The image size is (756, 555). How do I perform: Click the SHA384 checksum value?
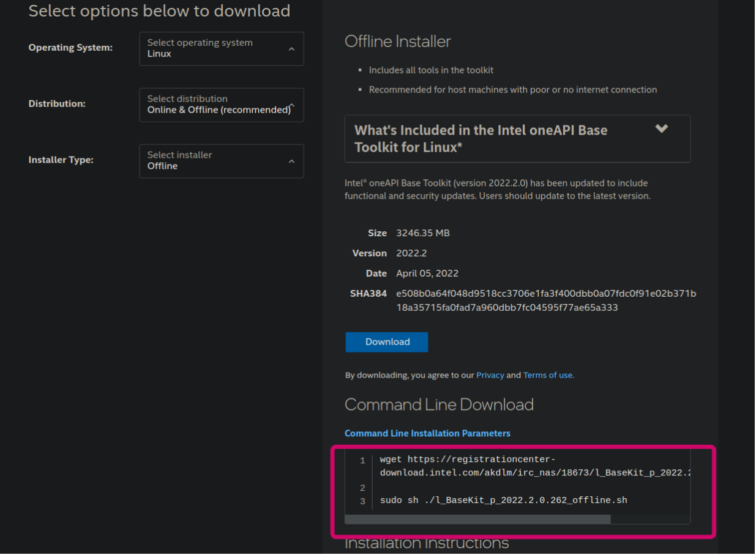(x=546, y=300)
